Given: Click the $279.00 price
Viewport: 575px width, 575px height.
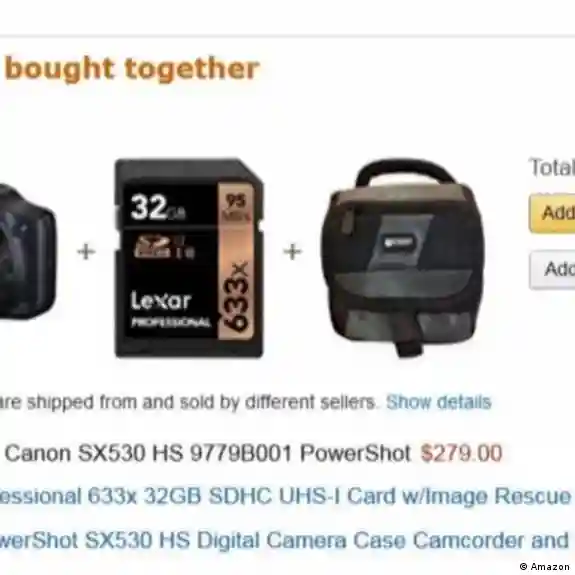Looking at the screenshot, I should click(x=461, y=453).
